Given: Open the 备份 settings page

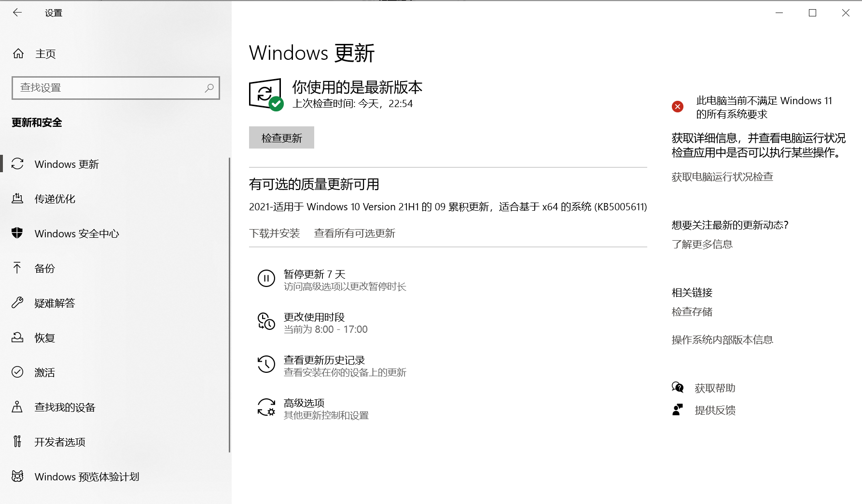Looking at the screenshot, I should click(x=45, y=268).
